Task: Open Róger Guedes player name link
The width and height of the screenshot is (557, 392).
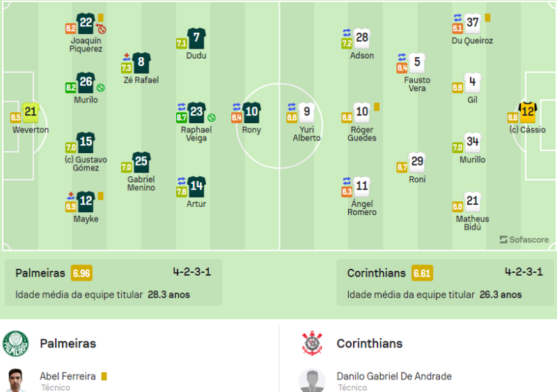Action: point(362,134)
